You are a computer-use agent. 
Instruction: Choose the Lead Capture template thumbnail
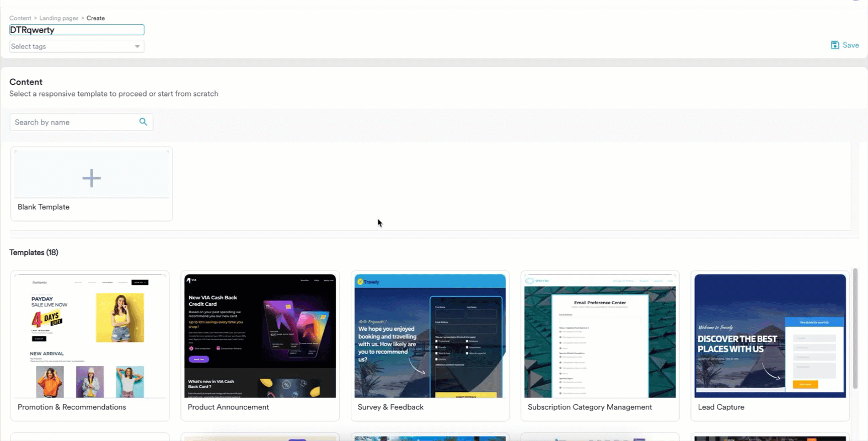770,336
